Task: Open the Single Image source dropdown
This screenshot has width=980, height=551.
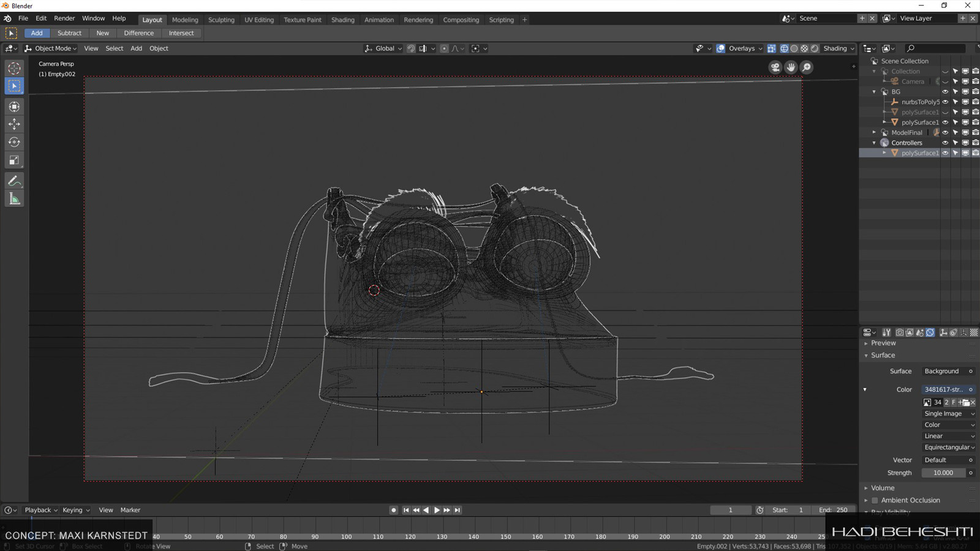Action: click(x=949, y=414)
